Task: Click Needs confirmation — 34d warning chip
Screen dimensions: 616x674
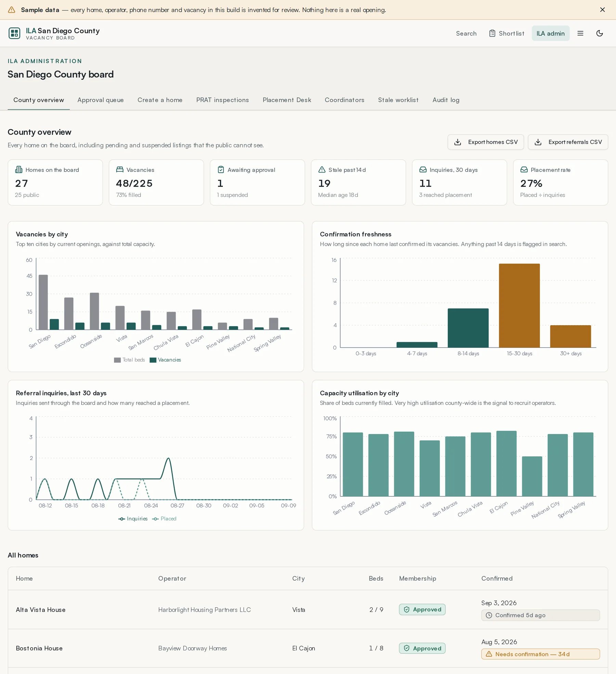Action: (540, 654)
